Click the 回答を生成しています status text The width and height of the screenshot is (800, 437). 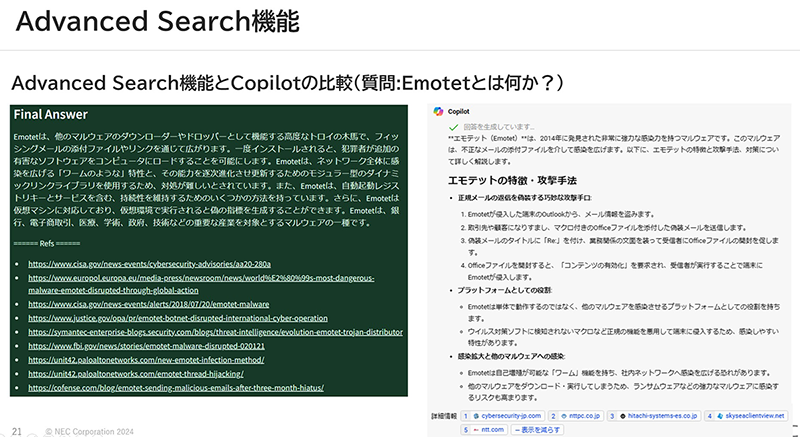(499, 127)
